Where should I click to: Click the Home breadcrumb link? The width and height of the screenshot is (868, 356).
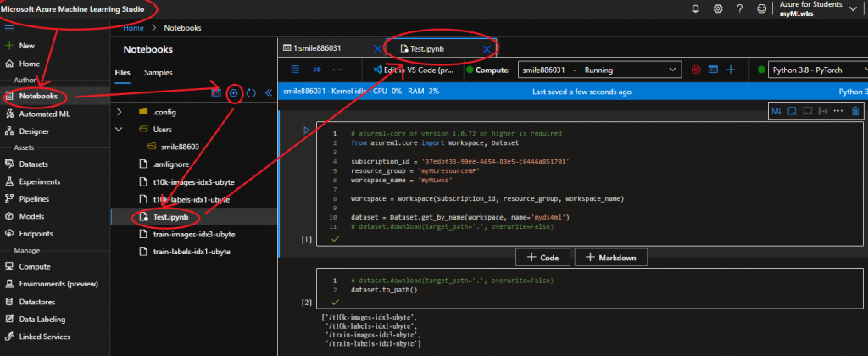click(133, 28)
